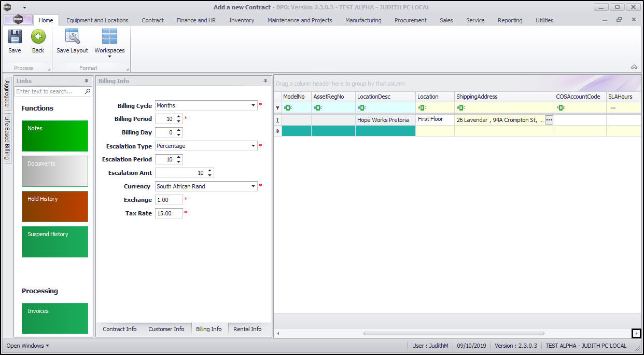The image size is (644, 355).
Task: Click the new row asterisk indicator
Action: click(277, 131)
